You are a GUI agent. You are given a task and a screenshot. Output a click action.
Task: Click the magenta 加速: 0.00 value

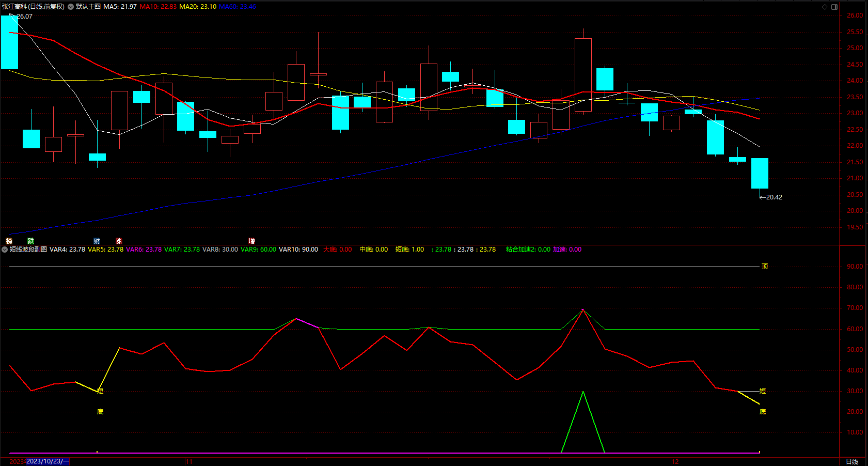click(567, 250)
